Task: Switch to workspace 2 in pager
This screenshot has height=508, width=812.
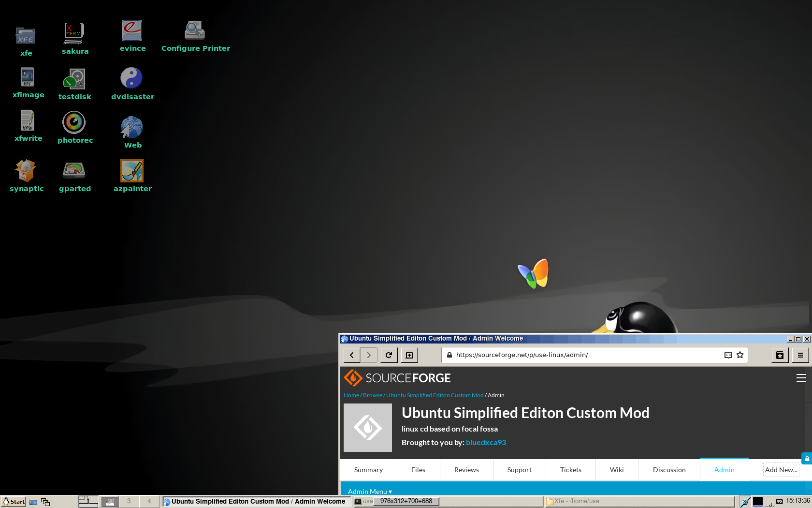Action: pos(110,502)
